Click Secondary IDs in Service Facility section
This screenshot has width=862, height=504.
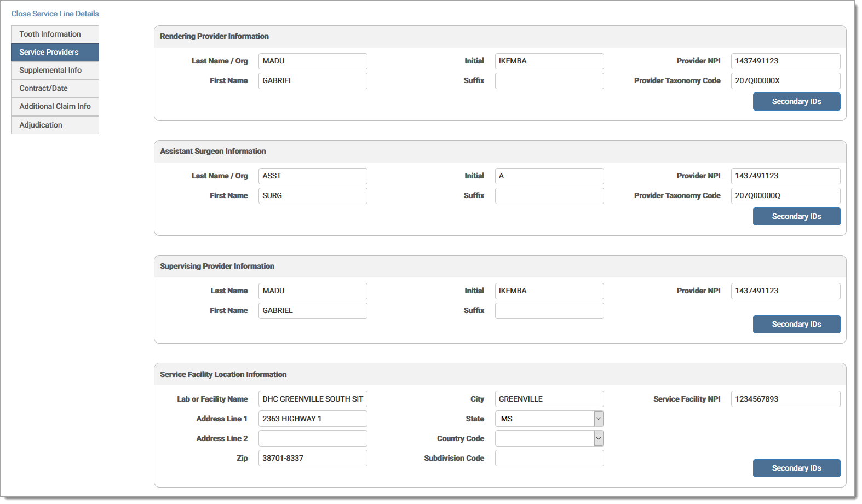[796, 468]
